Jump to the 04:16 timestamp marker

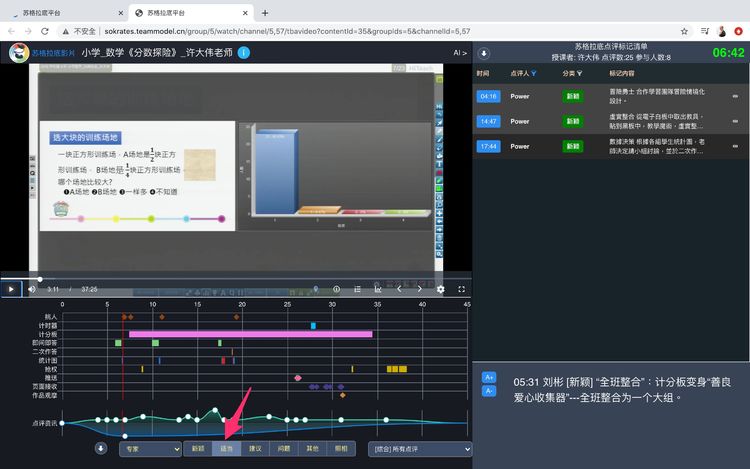pyautogui.click(x=488, y=96)
